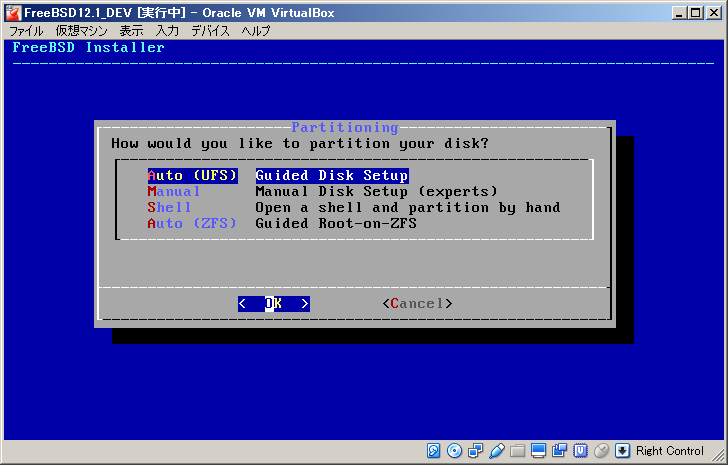
Task: Click the keyboard capture down-arrow icon
Action: coord(622,450)
